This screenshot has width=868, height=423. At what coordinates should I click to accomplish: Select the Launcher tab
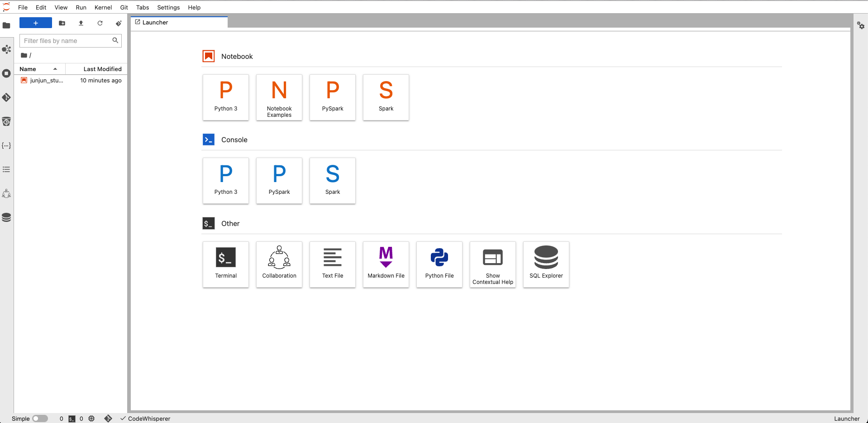click(179, 22)
